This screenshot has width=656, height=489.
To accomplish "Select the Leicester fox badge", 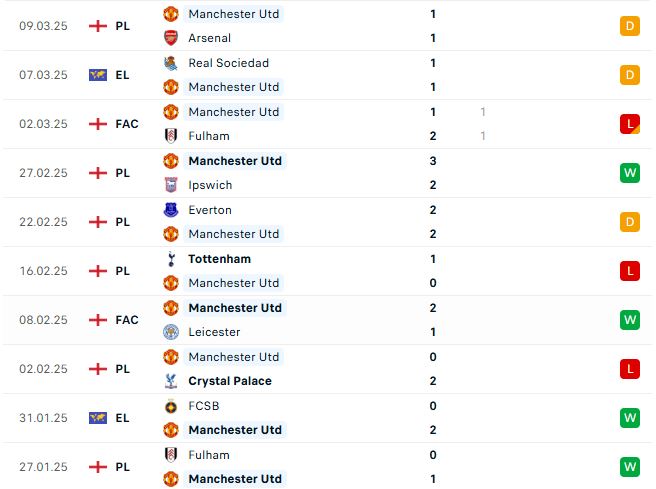I will [x=171, y=332].
